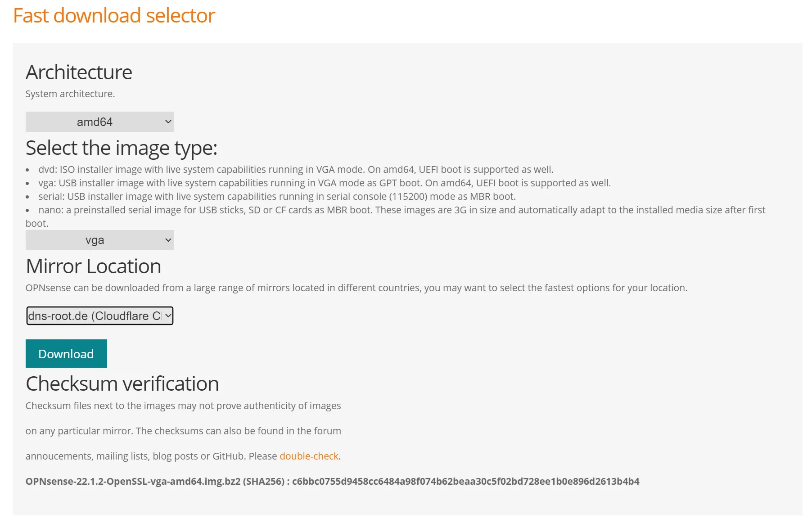Follow the double-check link

309,456
